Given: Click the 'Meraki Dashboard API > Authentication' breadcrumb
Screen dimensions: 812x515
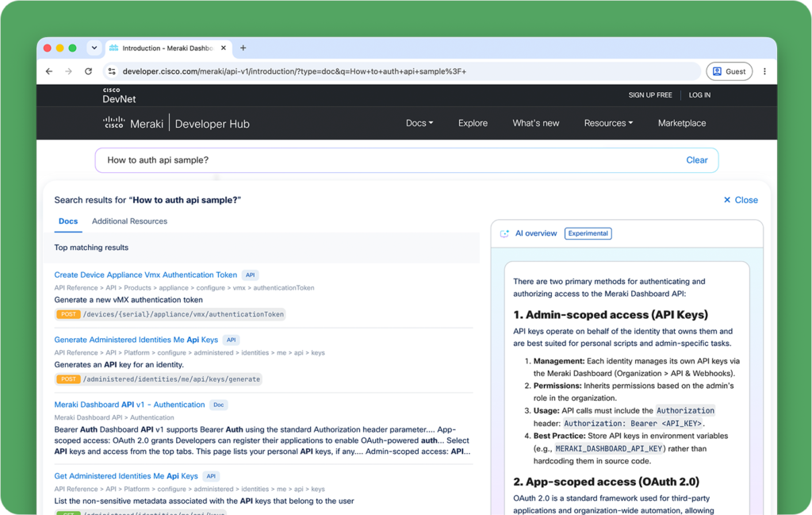Looking at the screenshot, I should click(x=114, y=417).
